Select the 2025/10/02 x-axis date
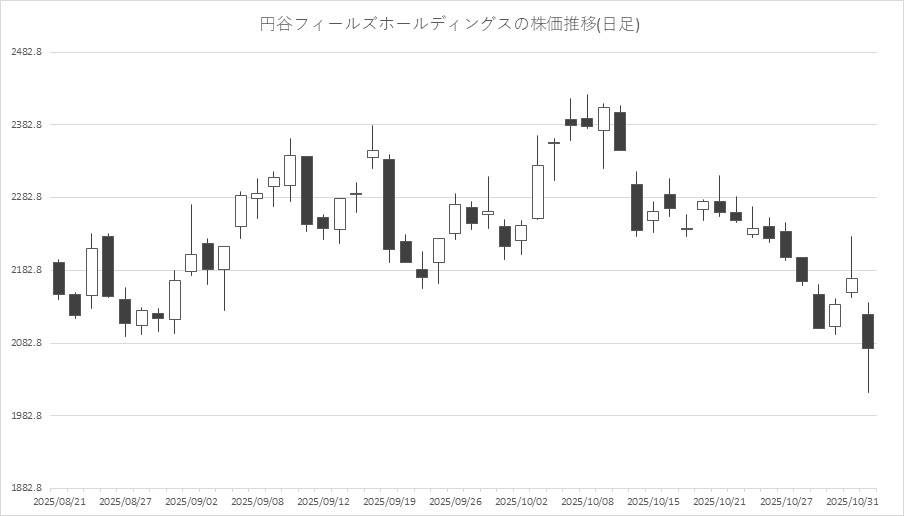Image resolution: width=904 pixels, height=516 pixels. [520, 501]
